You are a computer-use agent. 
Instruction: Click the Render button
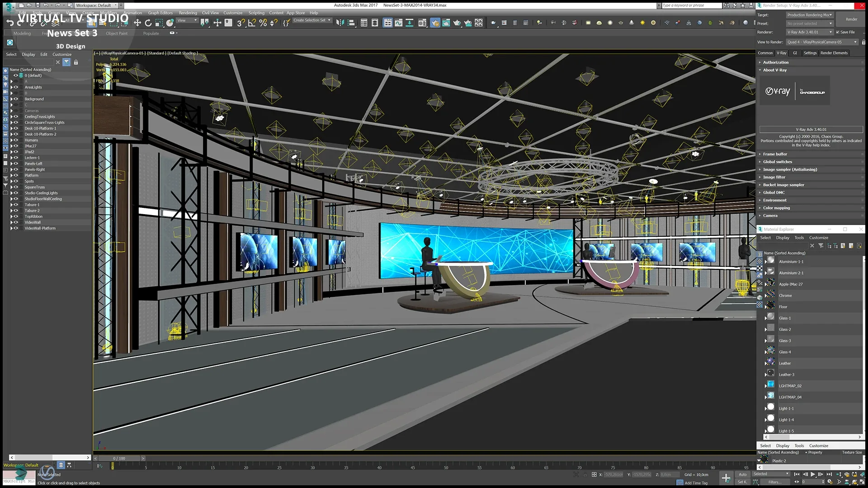pyautogui.click(x=851, y=19)
